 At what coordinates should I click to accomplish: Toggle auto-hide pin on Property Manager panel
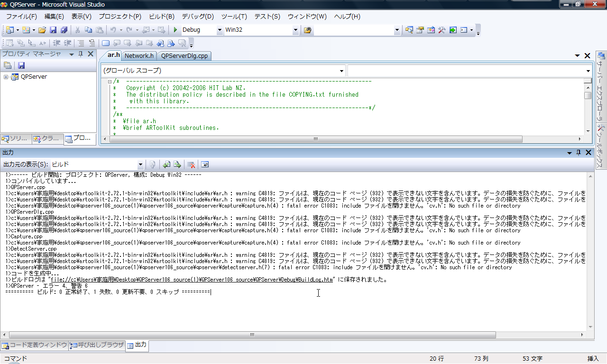81,54
